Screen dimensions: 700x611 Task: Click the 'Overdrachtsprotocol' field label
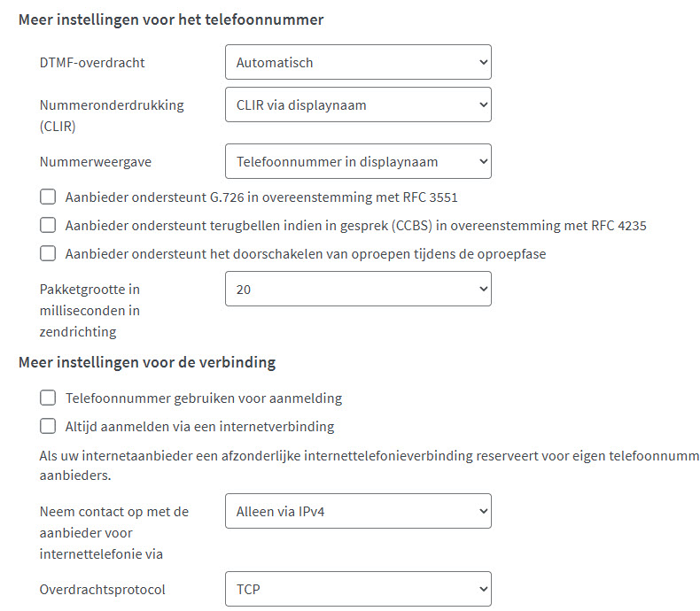[x=102, y=589]
